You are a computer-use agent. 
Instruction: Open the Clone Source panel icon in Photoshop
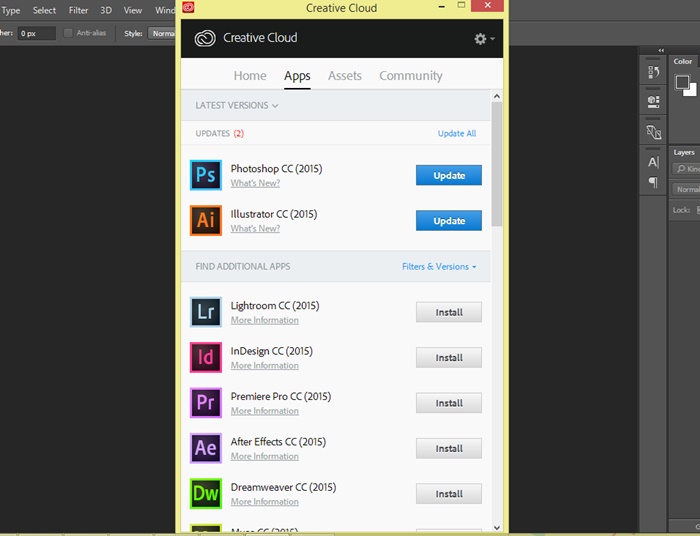coord(653,132)
